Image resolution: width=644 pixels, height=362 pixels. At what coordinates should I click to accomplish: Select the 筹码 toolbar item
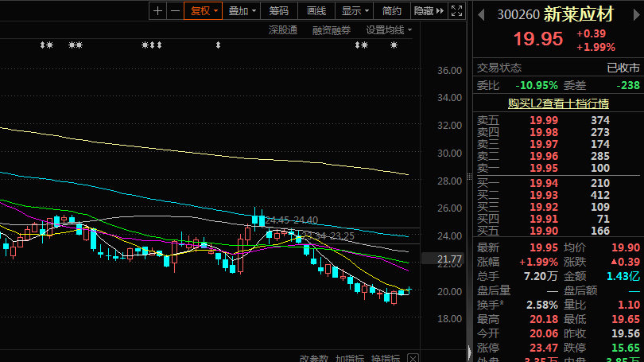278,11
